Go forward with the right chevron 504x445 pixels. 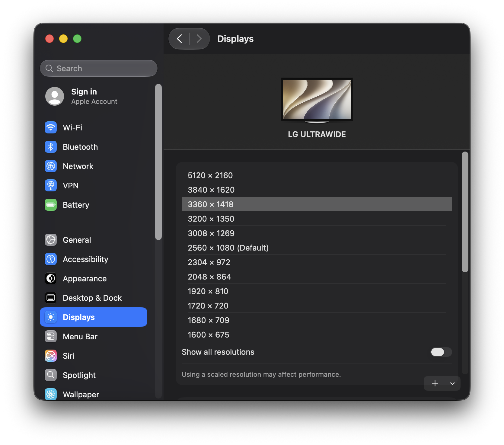click(199, 39)
